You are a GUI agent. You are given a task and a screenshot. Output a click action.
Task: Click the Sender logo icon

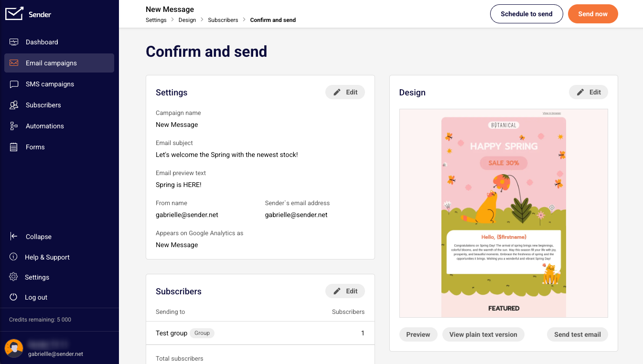click(x=14, y=14)
